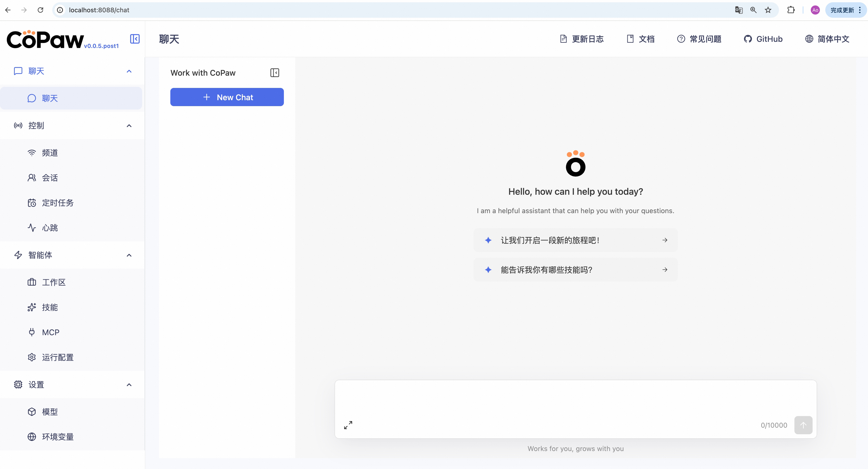Select the 会话 sessions menu item

click(x=50, y=178)
